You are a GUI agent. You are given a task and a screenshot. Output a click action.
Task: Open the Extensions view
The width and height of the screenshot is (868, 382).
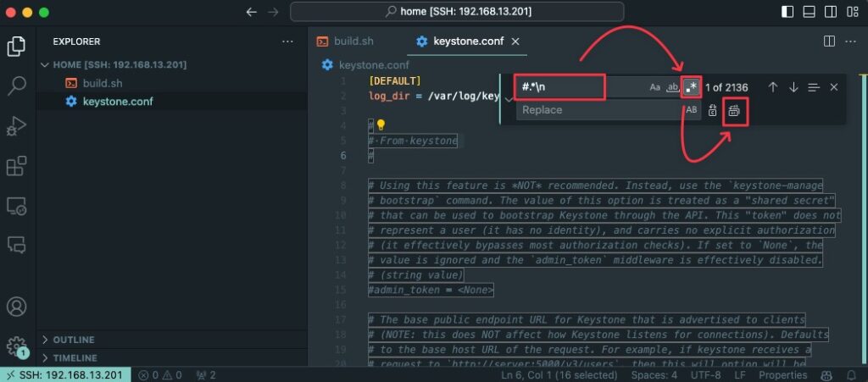point(17,166)
